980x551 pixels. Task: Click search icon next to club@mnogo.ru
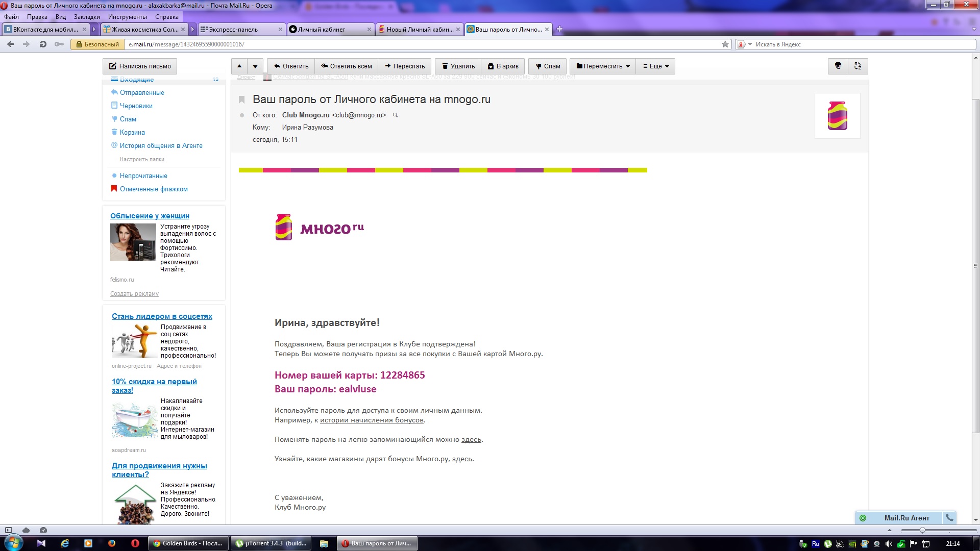click(x=395, y=115)
